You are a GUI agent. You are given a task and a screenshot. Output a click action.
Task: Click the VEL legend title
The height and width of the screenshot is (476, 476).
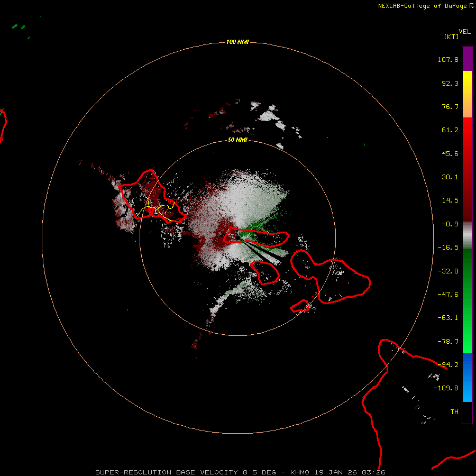tap(464, 32)
